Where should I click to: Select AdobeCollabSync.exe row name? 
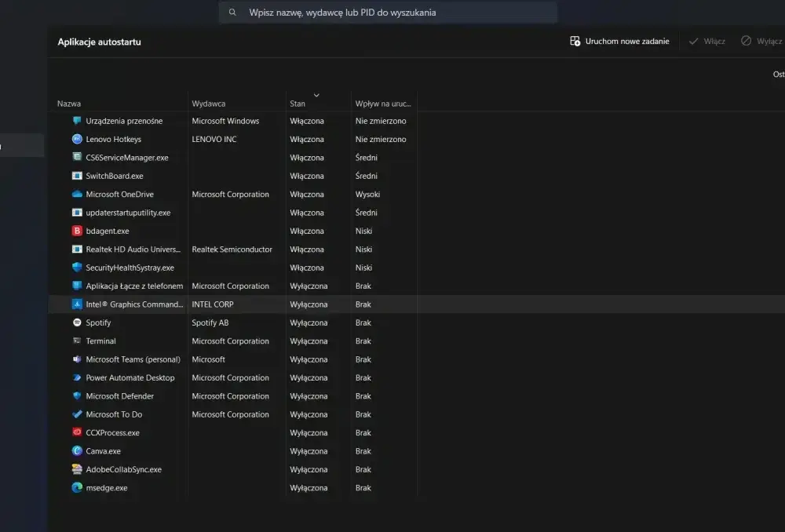[124, 469]
